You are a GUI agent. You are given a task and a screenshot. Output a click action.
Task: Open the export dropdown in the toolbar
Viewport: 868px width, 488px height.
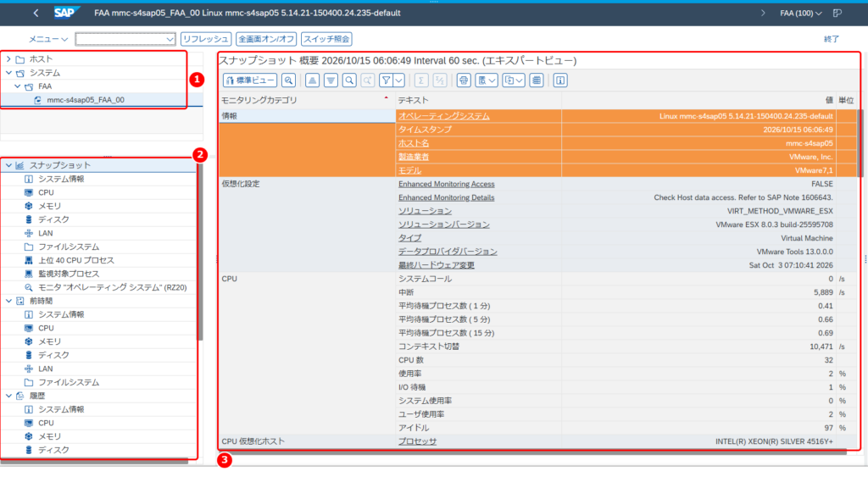[513, 80]
